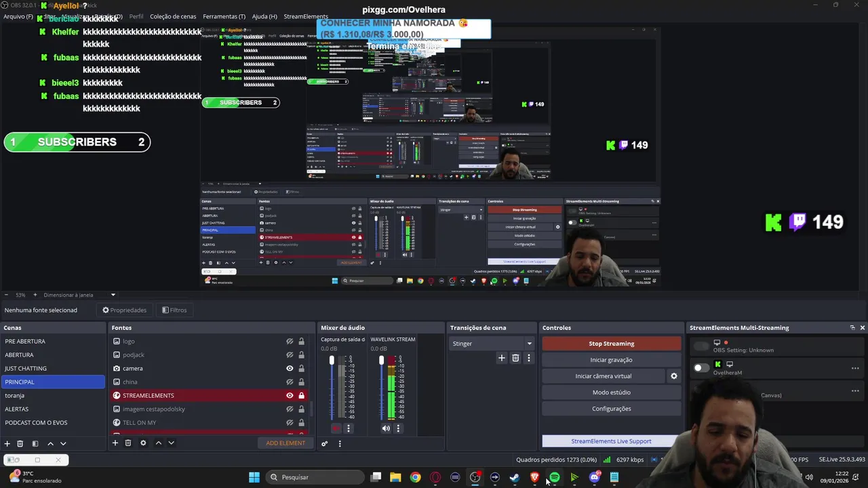868x488 pixels.
Task: Lock the camera source
Action: 301,369
